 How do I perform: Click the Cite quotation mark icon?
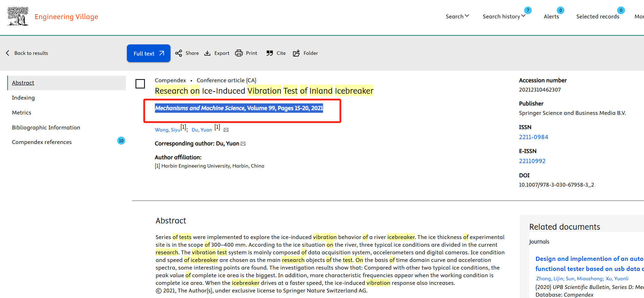270,53
